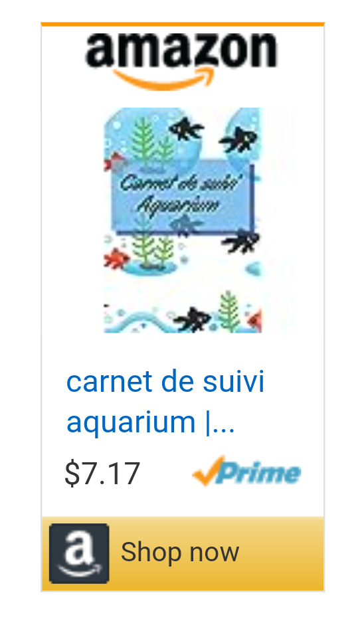This screenshot has height=619, width=364.
Task: Open the 'carnet de suivi aquarium' product link
Action: (165, 402)
